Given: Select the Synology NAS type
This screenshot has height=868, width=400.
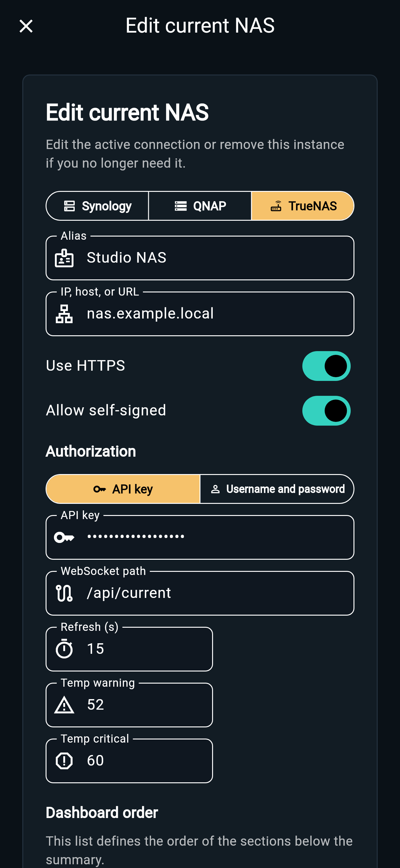Looking at the screenshot, I should 97,206.
